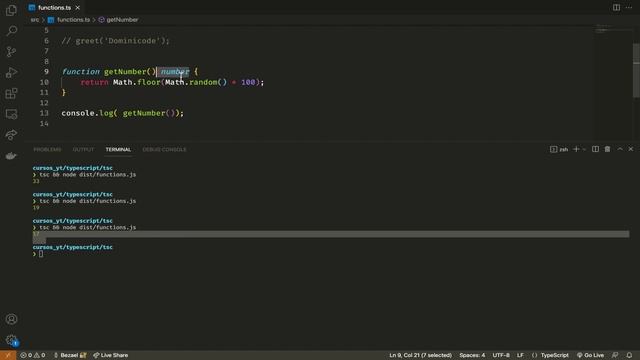The image size is (640, 360).
Task: Click the minimap preview
Action: pos(612,29)
